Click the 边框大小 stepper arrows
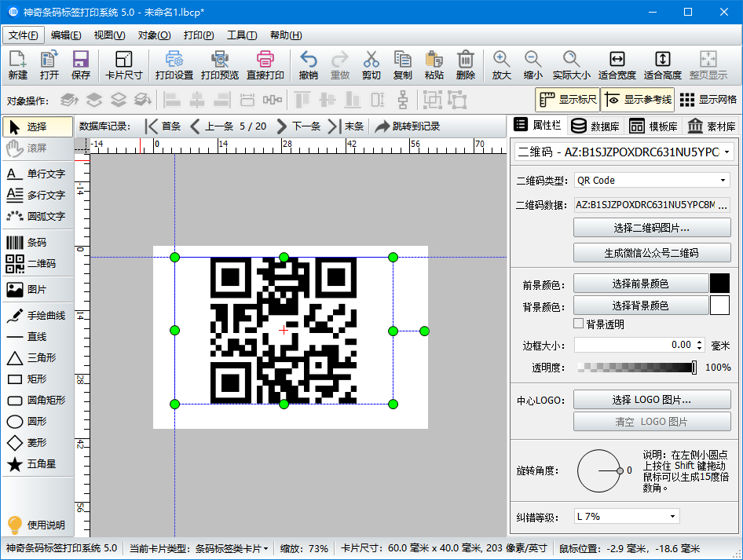This screenshot has width=743, height=560. [x=699, y=345]
